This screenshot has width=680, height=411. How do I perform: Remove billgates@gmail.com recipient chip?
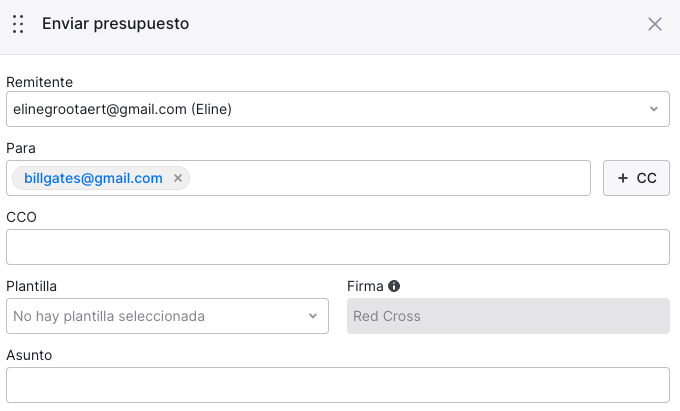click(x=178, y=178)
